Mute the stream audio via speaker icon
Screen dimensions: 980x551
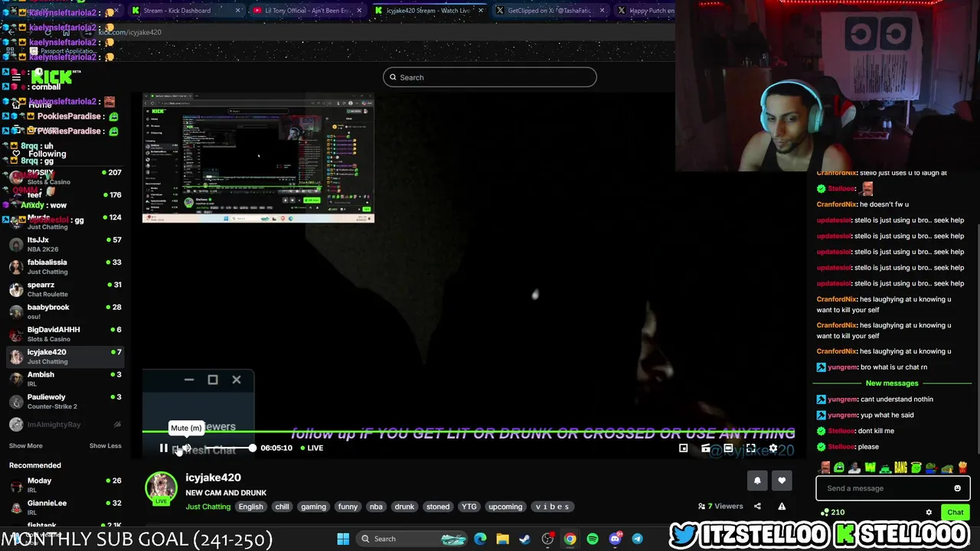click(186, 448)
